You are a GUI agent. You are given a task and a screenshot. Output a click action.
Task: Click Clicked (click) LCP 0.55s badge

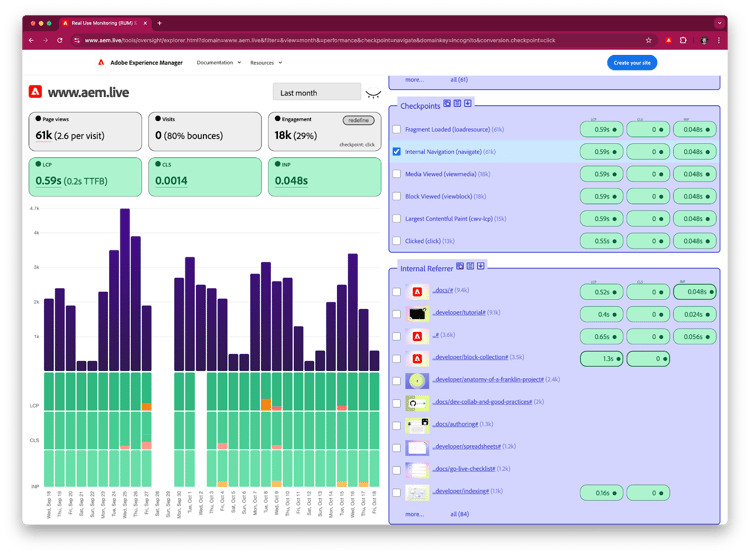click(601, 241)
